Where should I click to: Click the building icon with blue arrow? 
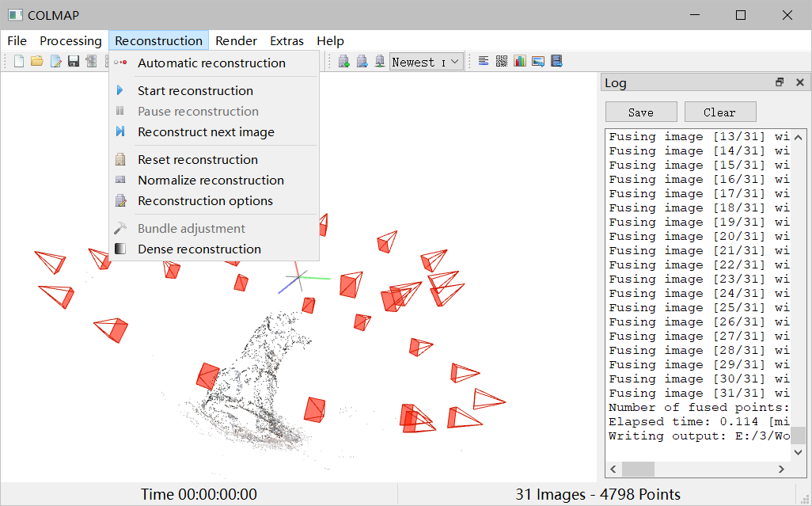[x=362, y=62]
